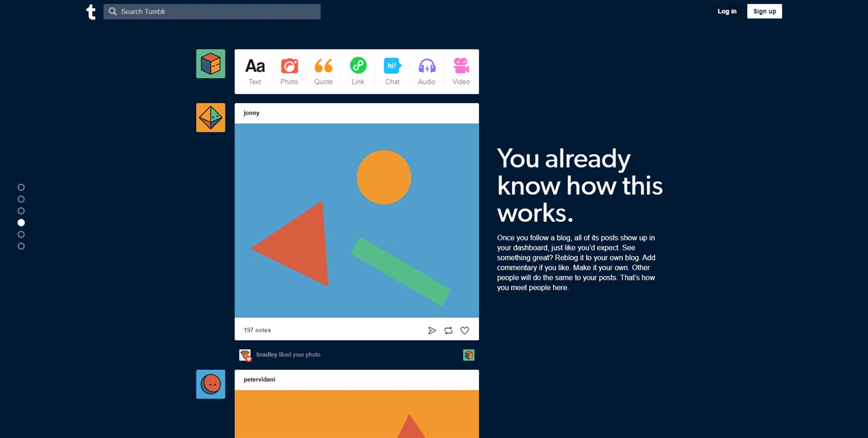This screenshot has height=438, width=868.
Task: Open jonny's blog avatar thumbnail
Action: [210, 118]
